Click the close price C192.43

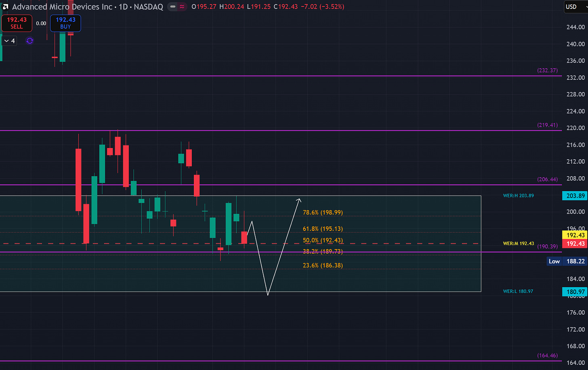tap(286, 6)
